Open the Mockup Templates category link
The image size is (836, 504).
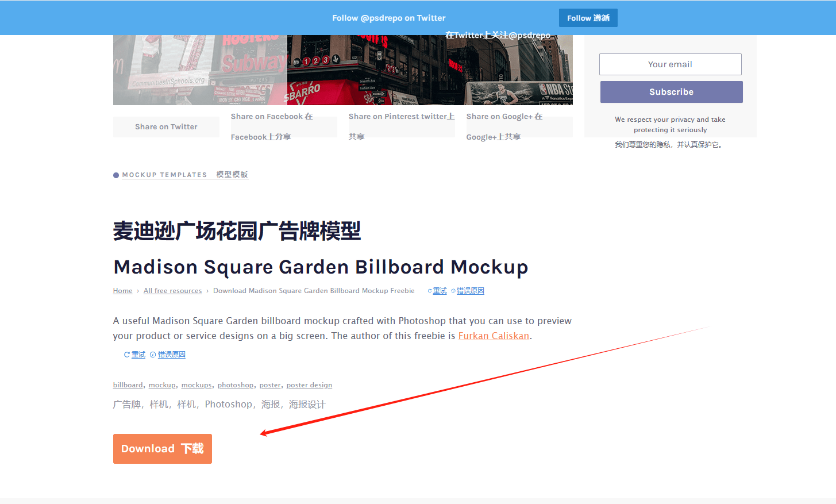tap(164, 175)
